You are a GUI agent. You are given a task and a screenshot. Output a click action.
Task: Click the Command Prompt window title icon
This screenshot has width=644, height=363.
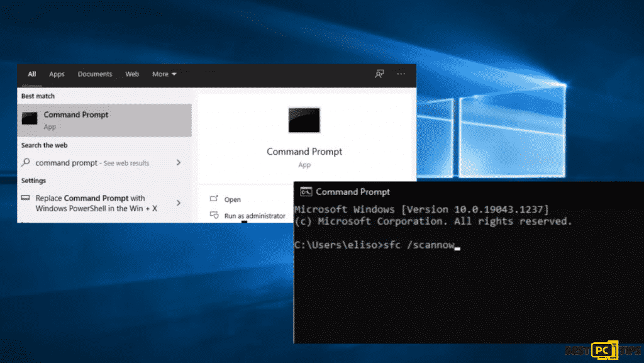306,192
